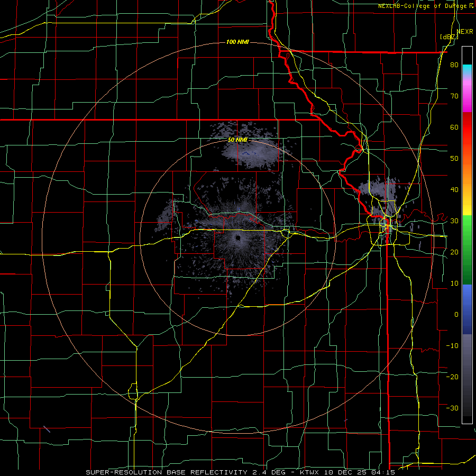The width and height of the screenshot is (476, 476).
Task: Click the -20 value on the color scale
Action: pos(452,377)
